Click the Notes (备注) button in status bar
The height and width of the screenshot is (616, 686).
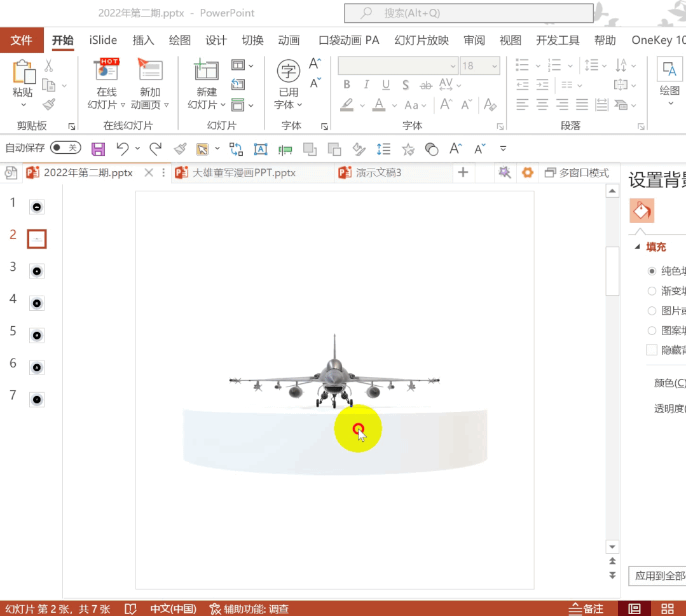click(x=586, y=608)
